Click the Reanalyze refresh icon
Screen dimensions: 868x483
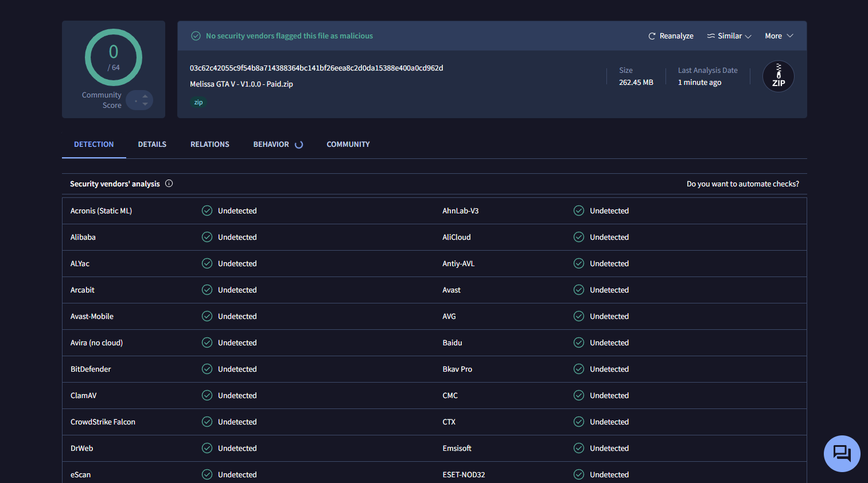[x=652, y=36]
